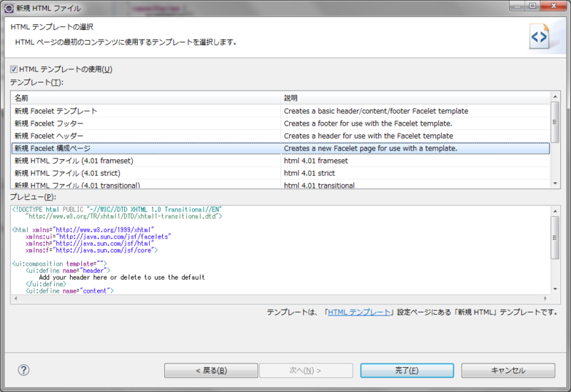Select 新規 HTML ファイル (4.01 transitional) row
The width and height of the screenshot is (571, 392).
pyautogui.click(x=281, y=184)
